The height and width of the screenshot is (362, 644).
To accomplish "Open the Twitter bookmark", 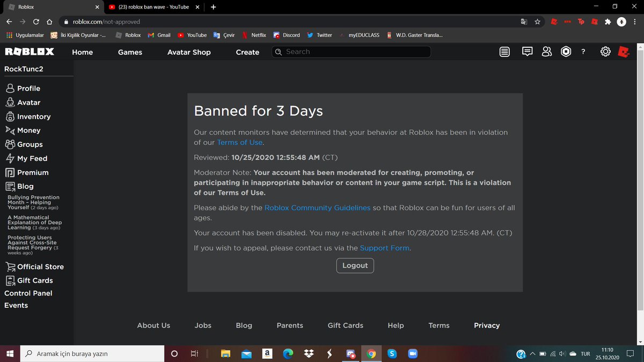I will pos(319,35).
